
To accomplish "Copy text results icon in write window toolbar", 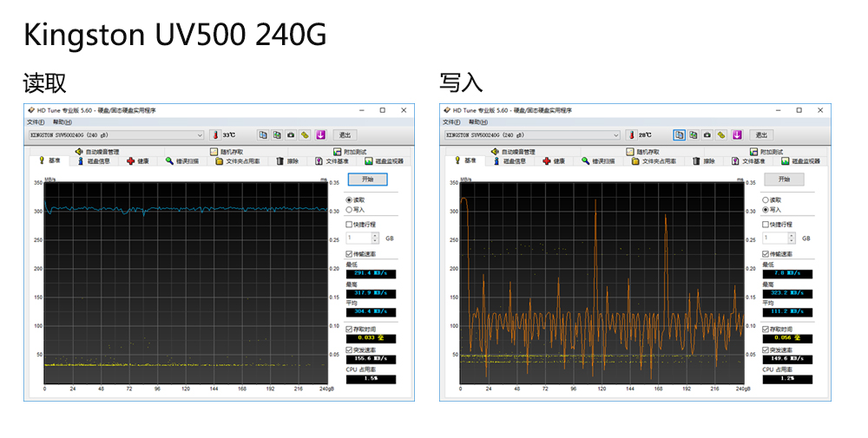I will pos(680,135).
